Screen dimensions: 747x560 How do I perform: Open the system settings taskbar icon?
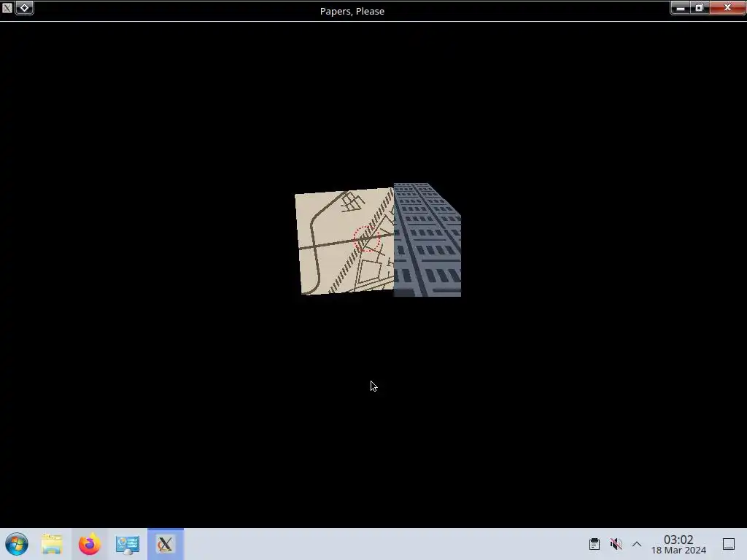coord(127,544)
